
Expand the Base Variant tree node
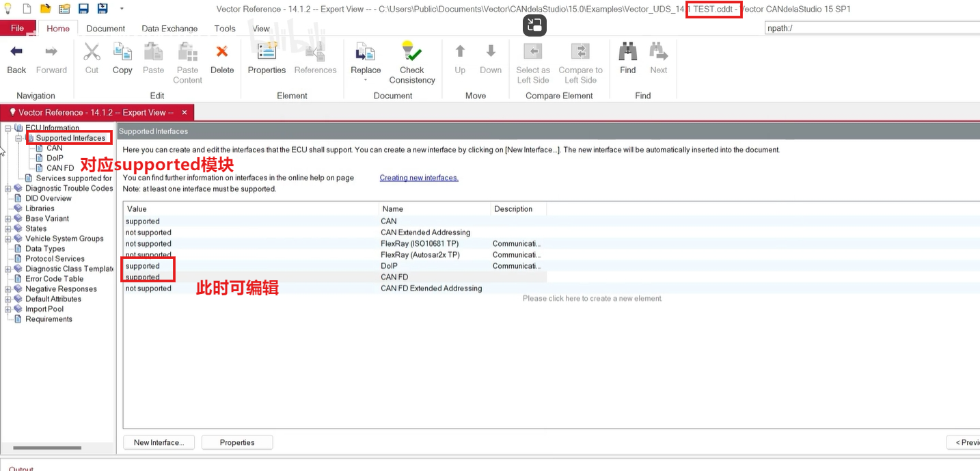pos(8,219)
